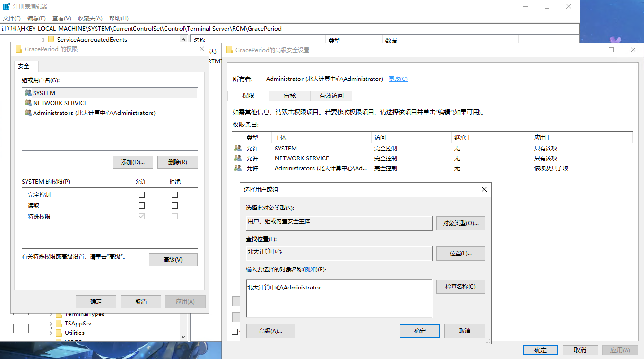Click the 检查名称(C) button
The width and height of the screenshot is (644, 359).
460,287
